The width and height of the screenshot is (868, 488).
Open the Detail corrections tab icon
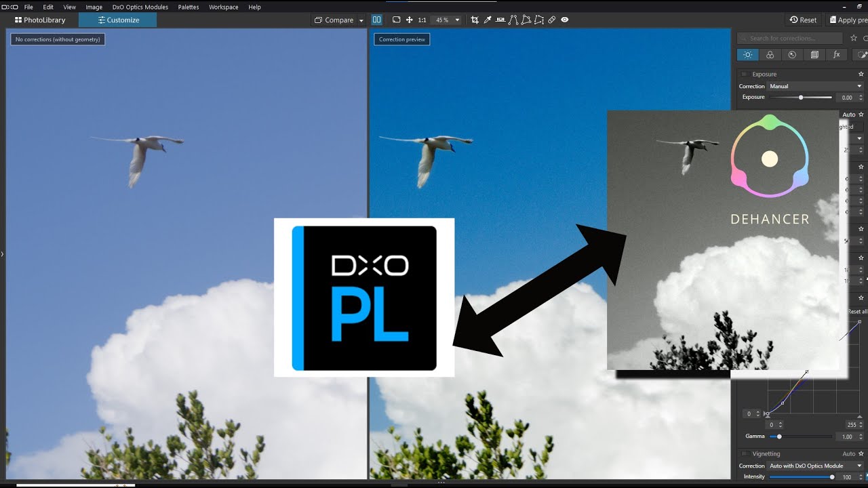coord(792,55)
